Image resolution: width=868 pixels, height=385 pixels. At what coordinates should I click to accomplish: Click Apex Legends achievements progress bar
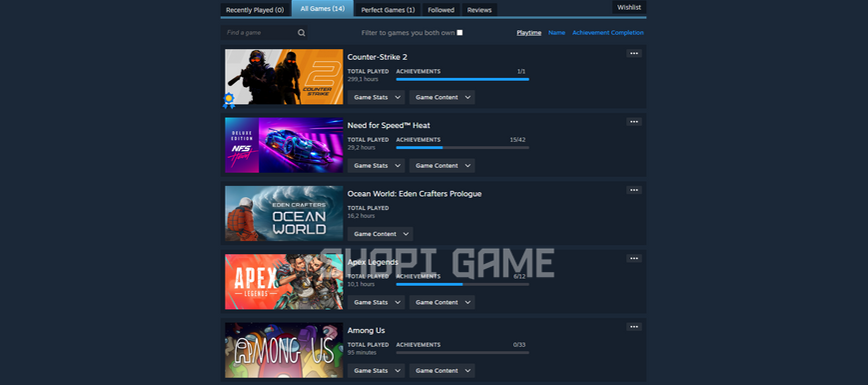pos(462,284)
